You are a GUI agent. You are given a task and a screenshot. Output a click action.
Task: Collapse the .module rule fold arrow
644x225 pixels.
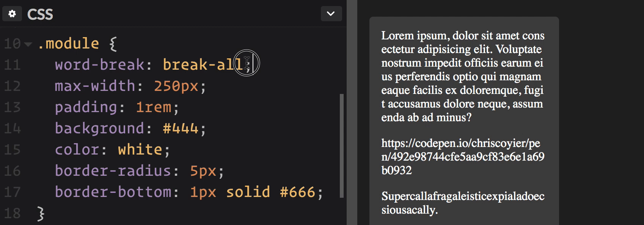[x=28, y=44]
